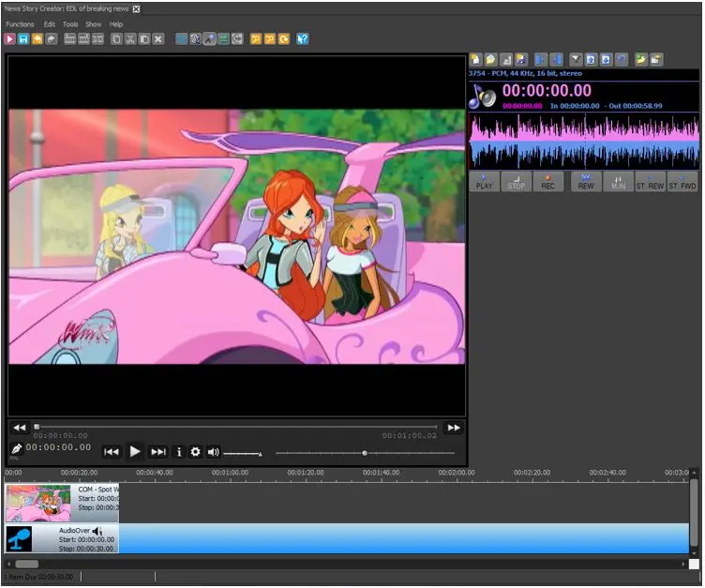
Task: Open the info icon below video preview
Action: pyautogui.click(x=179, y=452)
